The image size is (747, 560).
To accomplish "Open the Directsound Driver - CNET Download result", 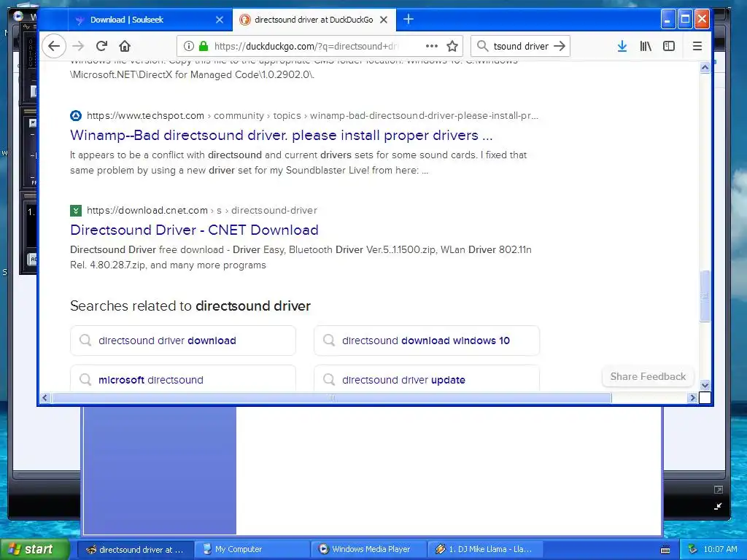I will pos(194,230).
